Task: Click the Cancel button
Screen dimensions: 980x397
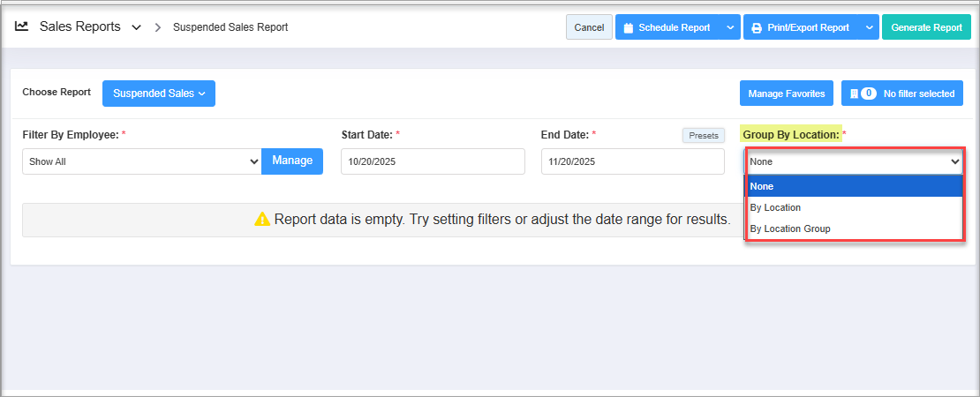Action: pos(589,27)
